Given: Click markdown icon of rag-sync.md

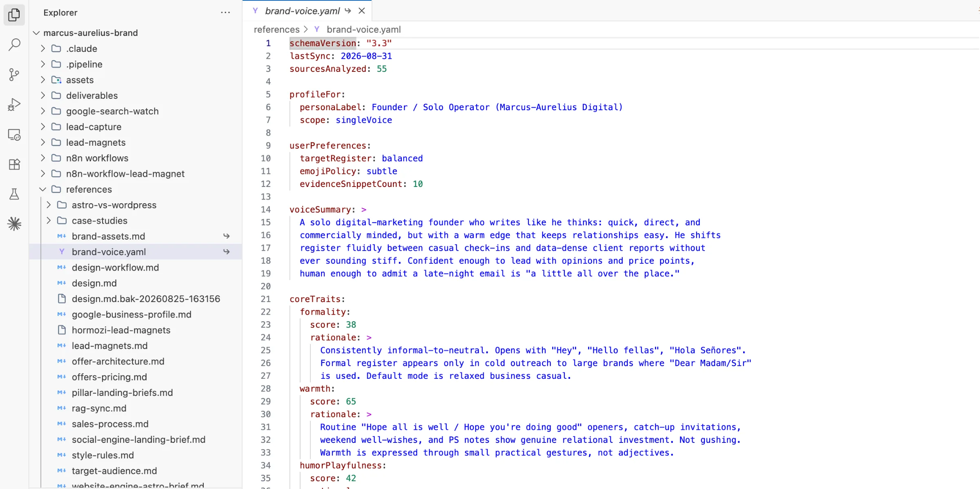Looking at the screenshot, I should pyautogui.click(x=62, y=408).
